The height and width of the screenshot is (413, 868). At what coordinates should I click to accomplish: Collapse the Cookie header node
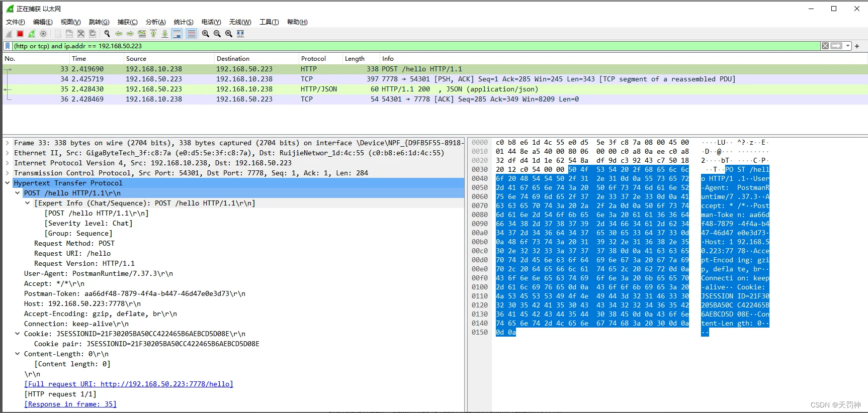(x=18, y=334)
